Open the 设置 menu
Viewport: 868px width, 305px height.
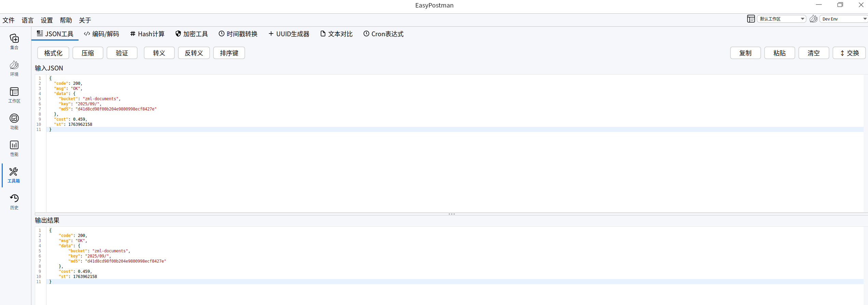(46, 20)
